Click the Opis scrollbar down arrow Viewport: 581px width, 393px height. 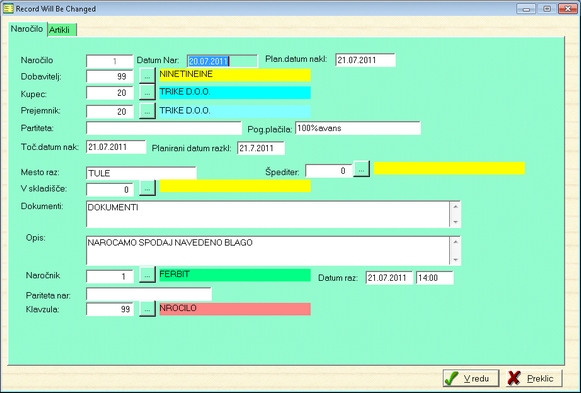[455, 260]
